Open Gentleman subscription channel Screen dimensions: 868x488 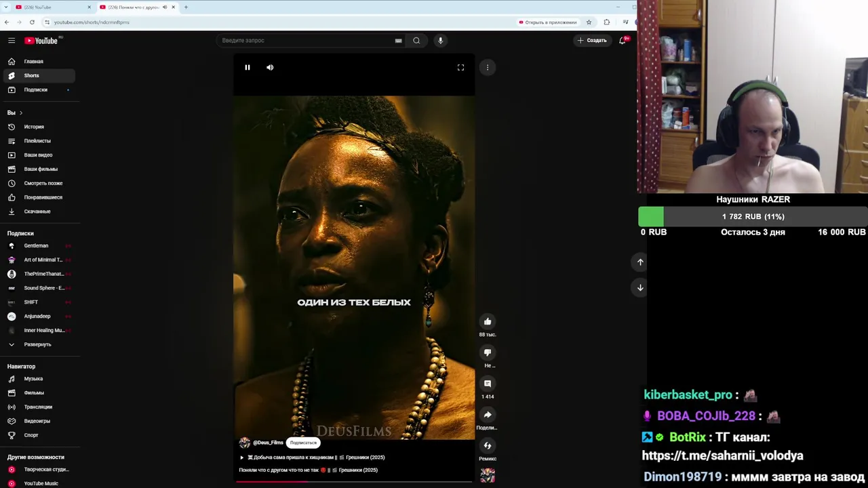tap(39, 246)
